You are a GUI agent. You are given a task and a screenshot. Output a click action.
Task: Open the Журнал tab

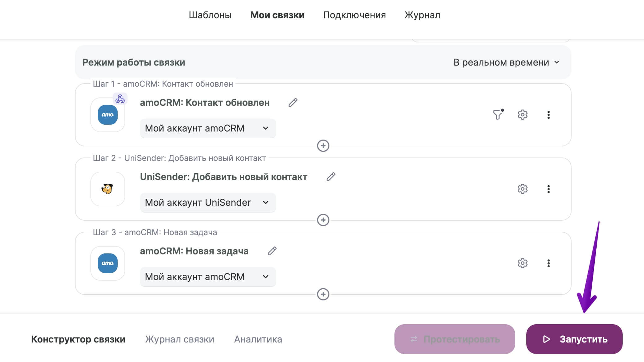pos(422,15)
